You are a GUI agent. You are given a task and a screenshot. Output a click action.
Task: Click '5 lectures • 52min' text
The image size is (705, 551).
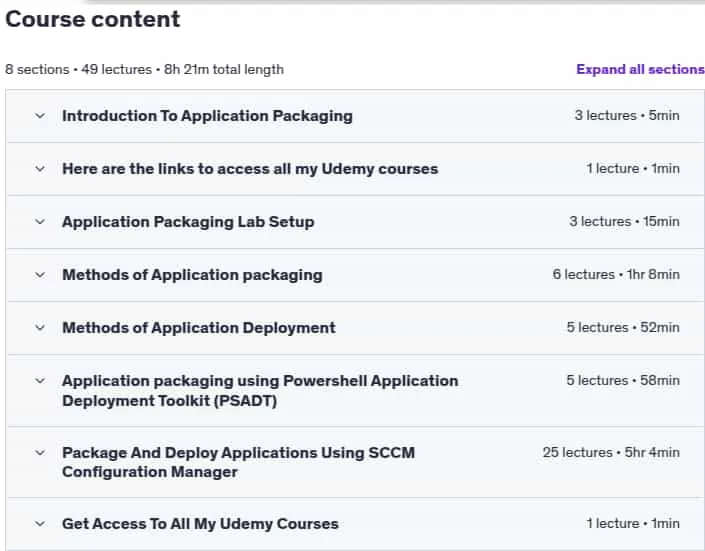623,327
